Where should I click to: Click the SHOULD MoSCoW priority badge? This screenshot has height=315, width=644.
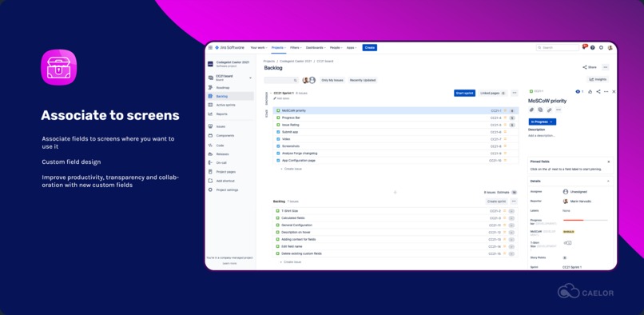click(x=568, y=232)
